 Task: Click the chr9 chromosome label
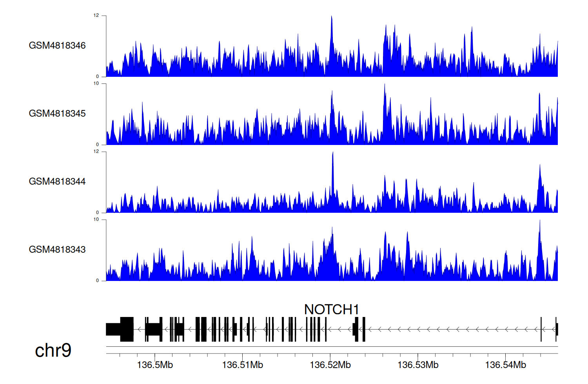(53, 350)
